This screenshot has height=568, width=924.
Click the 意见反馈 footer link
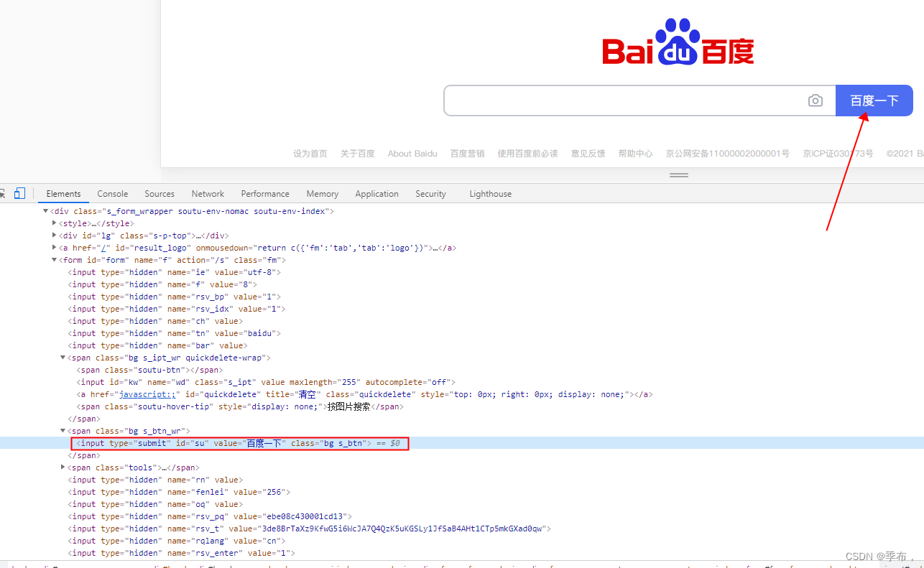(x=588, y=154)
